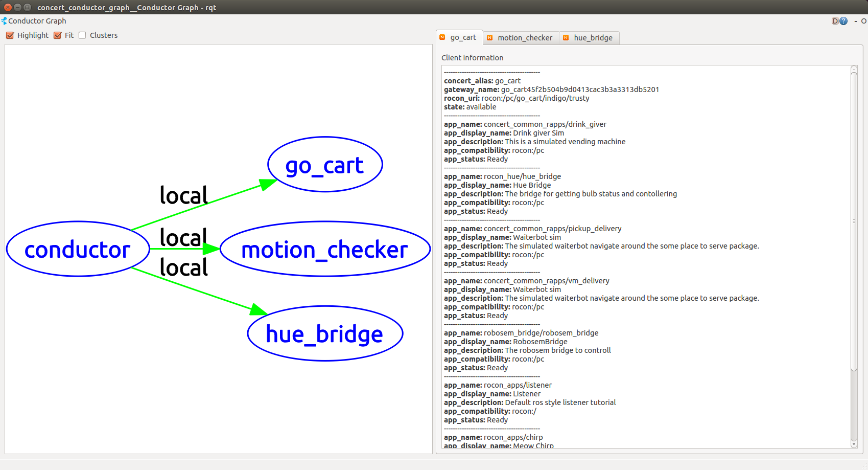
Task: Click the D dock widget icon
Action: coord(835,21)
